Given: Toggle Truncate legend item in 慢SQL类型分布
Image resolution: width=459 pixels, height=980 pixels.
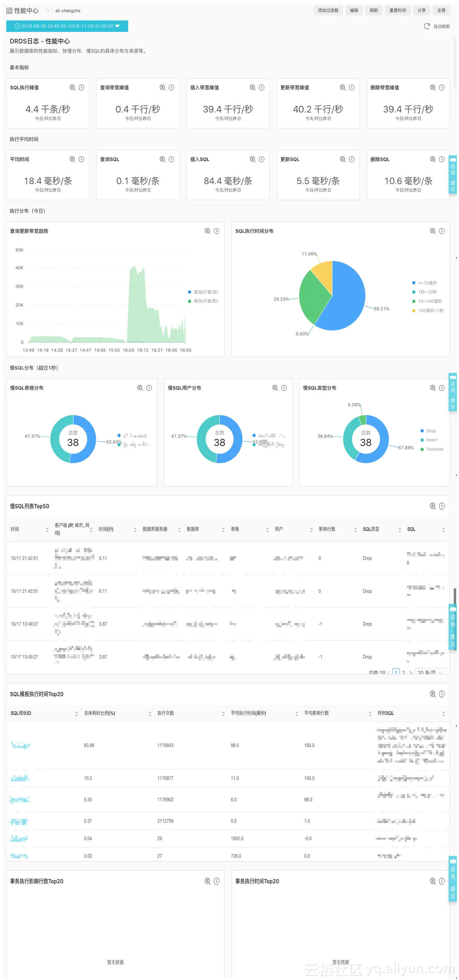Looking at the screenshot, I should pyautogui.click(x=432, y=449).
